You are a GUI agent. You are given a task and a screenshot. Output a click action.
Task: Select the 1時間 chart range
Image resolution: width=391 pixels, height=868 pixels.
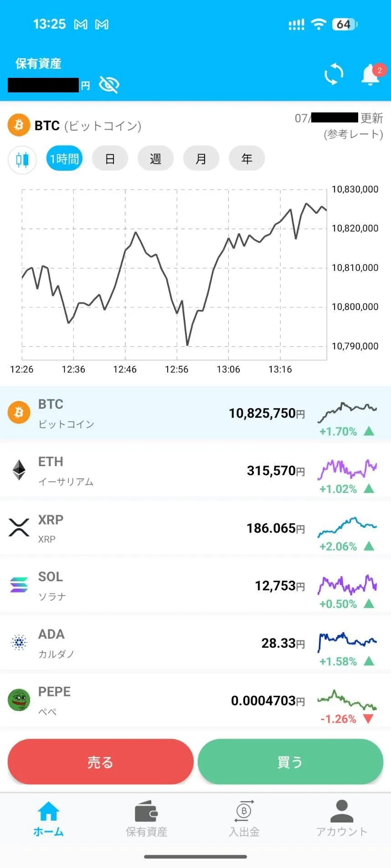click(x=64, y=158)
